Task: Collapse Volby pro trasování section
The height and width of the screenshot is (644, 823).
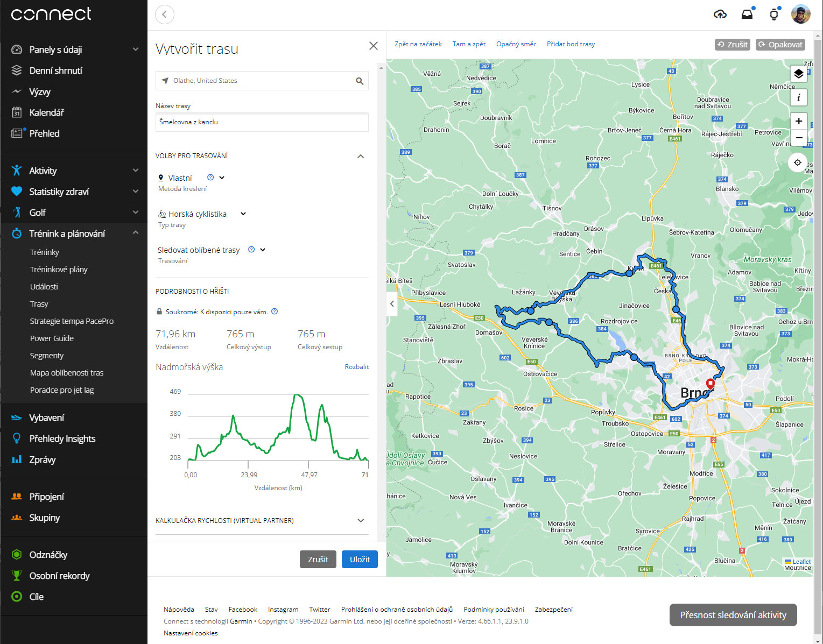Action: [361, 156]
